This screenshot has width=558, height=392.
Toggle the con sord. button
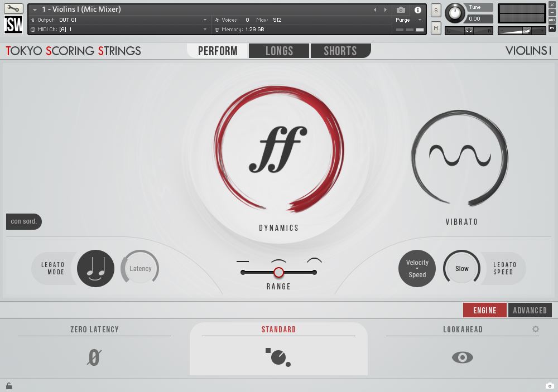[x=24, y=221]
